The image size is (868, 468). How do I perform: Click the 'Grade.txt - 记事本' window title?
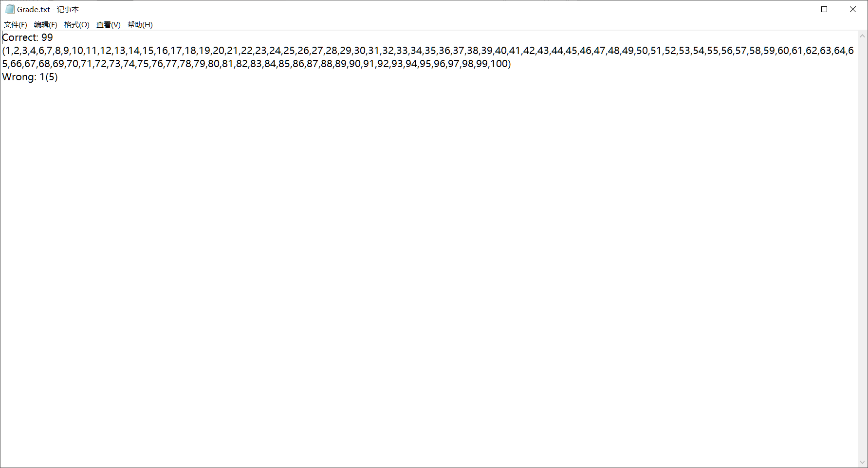pyautogui.click(x=48, y=9)
